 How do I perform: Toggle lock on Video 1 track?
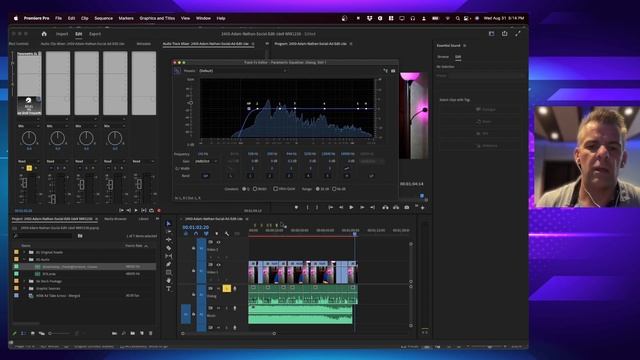pos(193,271)
